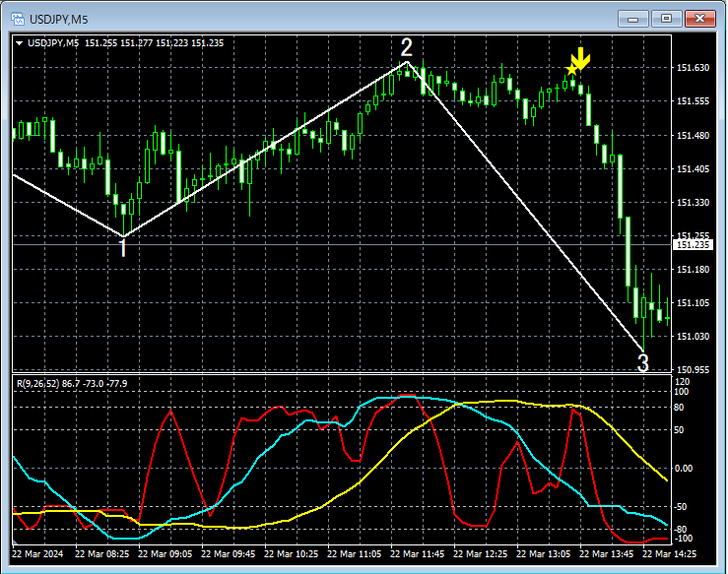The image size is (728, 574).
Task: Click the indicator scale value 80
Action: (679, 408)
